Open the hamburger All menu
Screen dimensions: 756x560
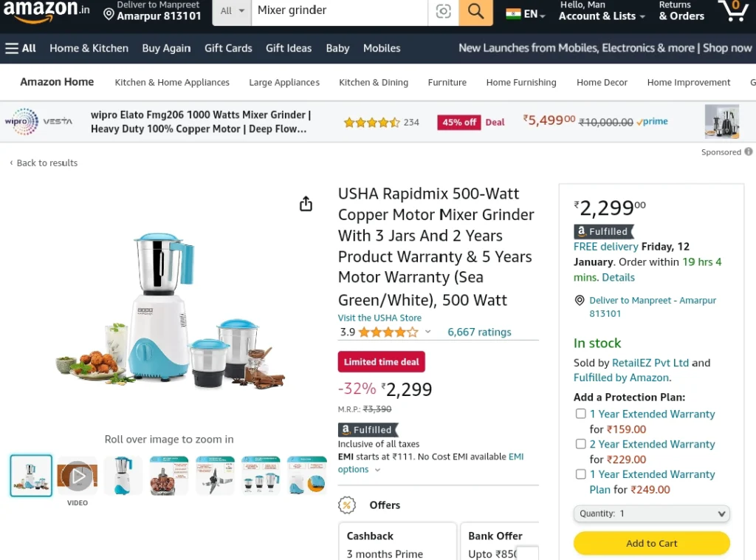[21, 48]
